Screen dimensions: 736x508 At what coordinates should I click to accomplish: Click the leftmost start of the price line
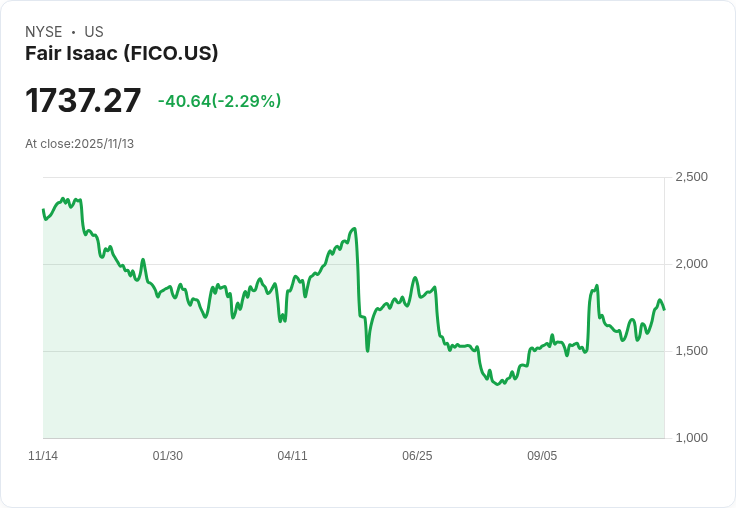[43, 210]
